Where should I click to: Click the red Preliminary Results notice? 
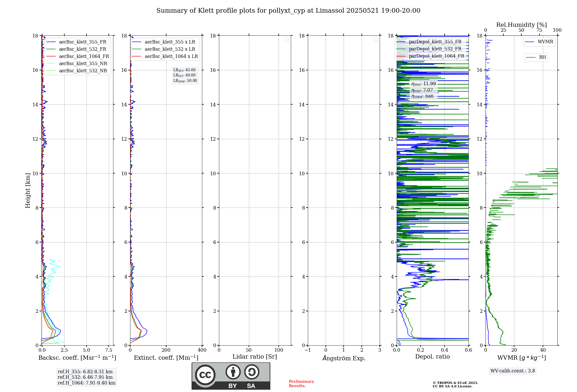coord(301,384)
